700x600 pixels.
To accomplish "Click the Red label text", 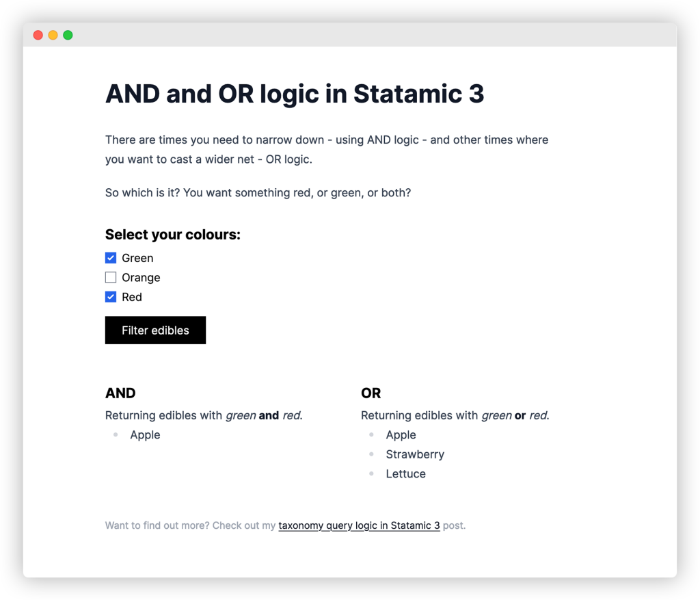I will pyautogui.click(x=132, y=297).
